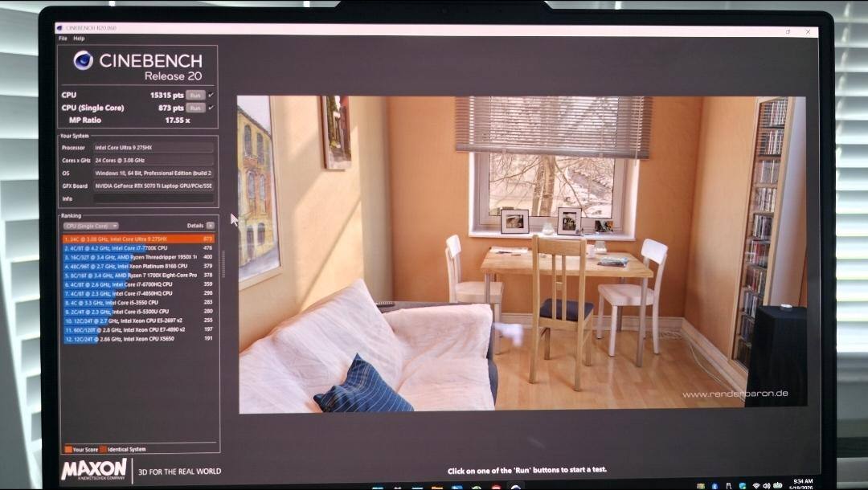This screenshot has width=868, height=490.
Task: Click the 15315 pts CPU score
Action: [166, 95]
